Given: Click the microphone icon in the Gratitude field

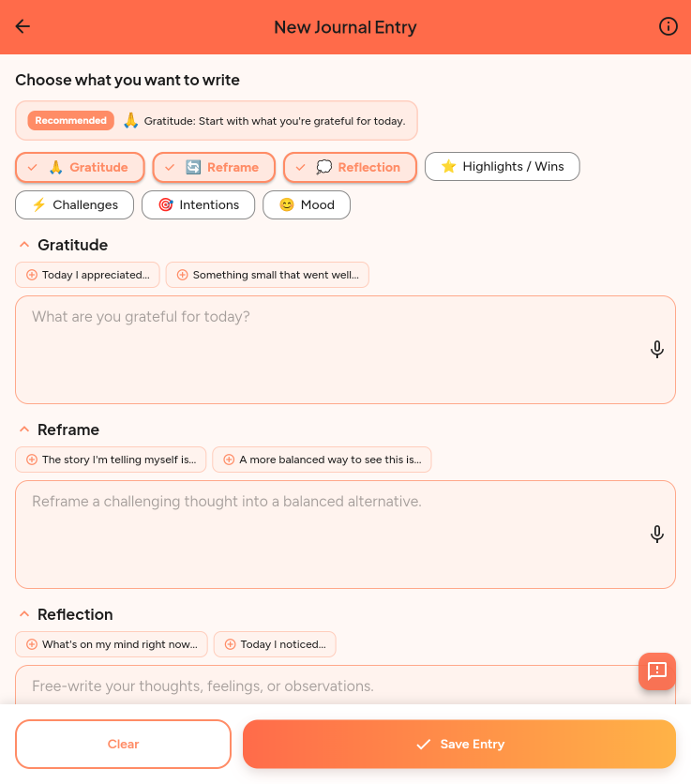Looking at the screenshot, I should tap(656, 349).
